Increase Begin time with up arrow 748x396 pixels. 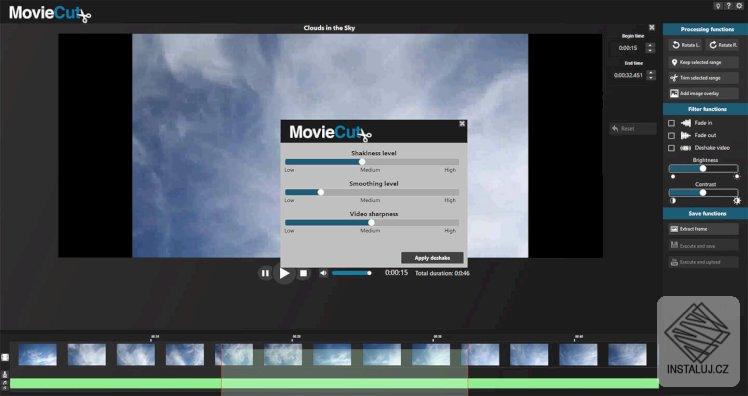tap(650, 45)
